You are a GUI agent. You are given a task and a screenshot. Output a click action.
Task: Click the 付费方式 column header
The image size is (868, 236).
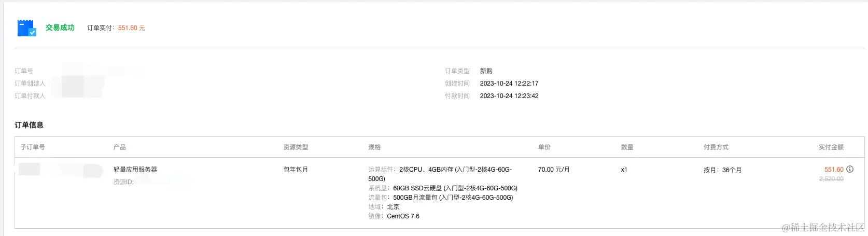[716, 147]
